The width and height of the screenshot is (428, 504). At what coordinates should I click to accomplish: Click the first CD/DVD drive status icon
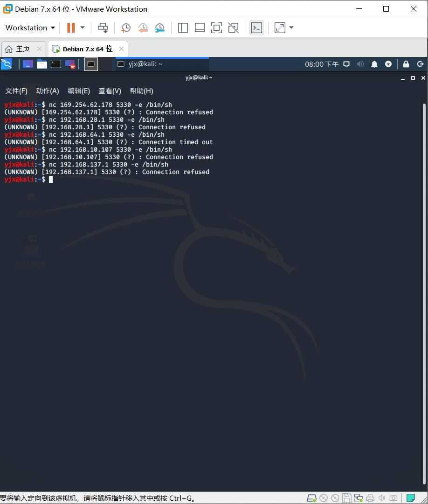324,498
